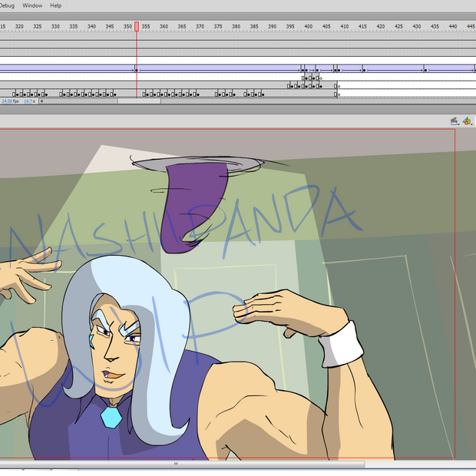The width and height of the screenshot is (476, 476).
Task: Click the 14.7 s elapsed time value
Action: (29, 101)
